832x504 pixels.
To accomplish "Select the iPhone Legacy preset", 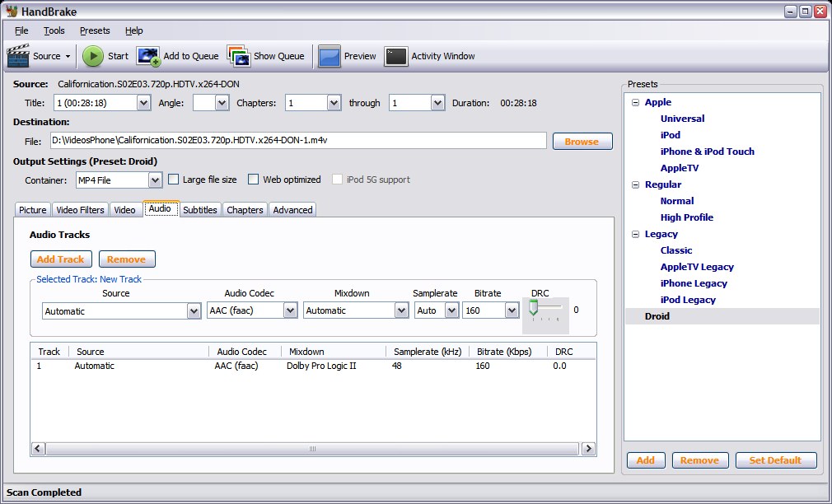I will click(x=694, y=283).
